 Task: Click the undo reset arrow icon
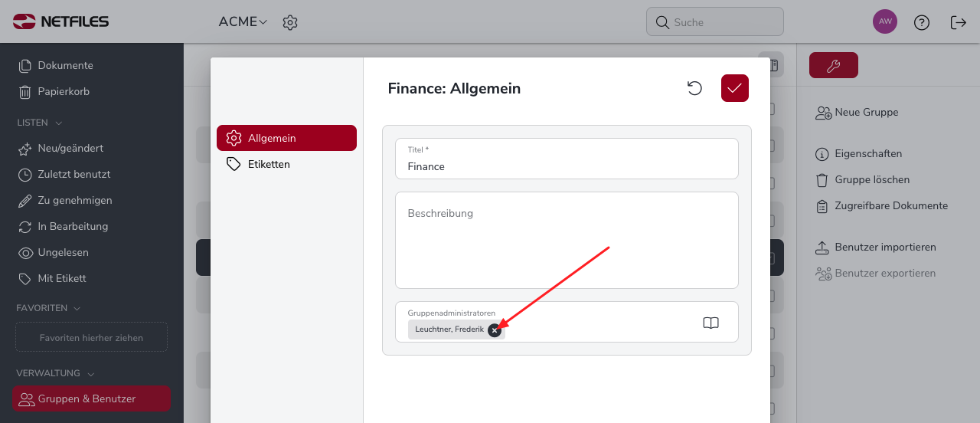coord(694,88)
